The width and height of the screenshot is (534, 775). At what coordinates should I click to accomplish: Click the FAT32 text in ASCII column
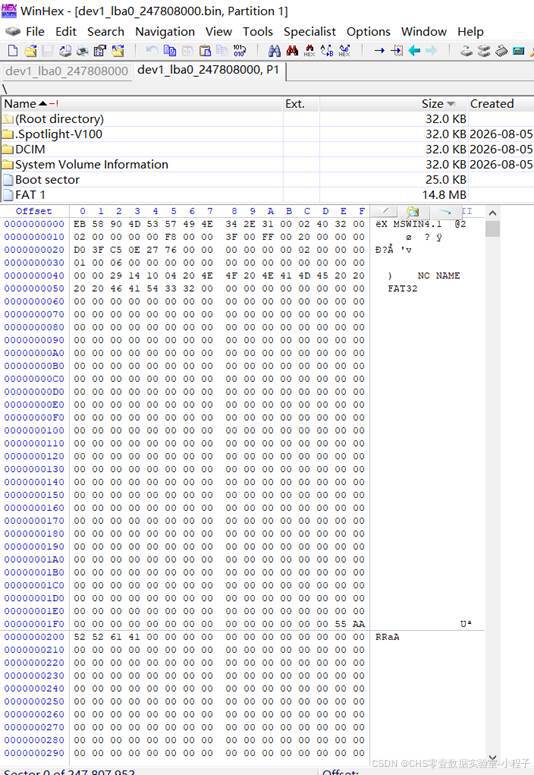coord(402,289)
